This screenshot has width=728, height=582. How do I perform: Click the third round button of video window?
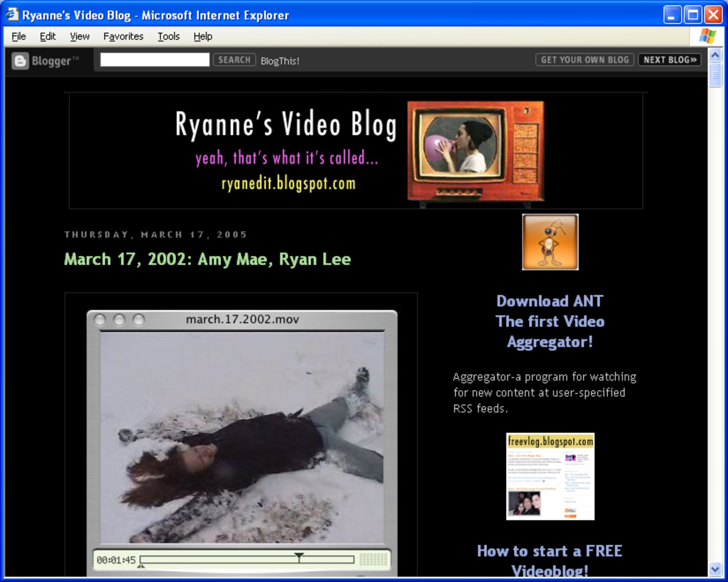(138, 320)
